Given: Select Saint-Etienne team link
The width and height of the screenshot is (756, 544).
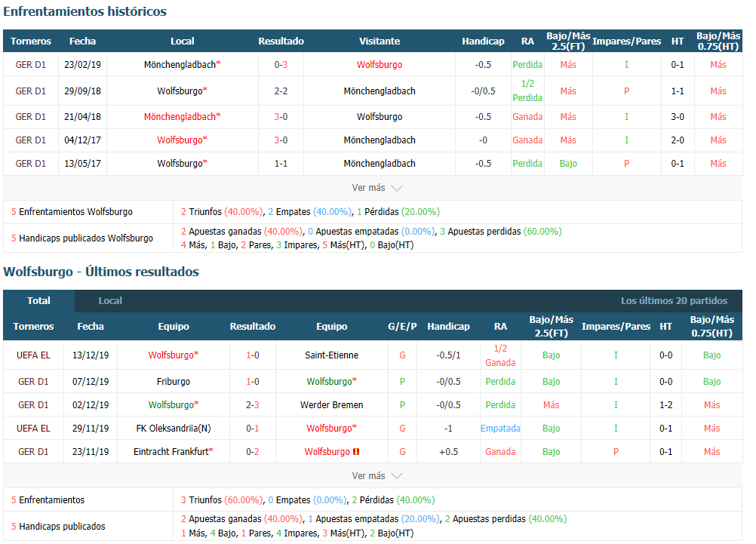Looking at the screenshot, I should [332, 355].
